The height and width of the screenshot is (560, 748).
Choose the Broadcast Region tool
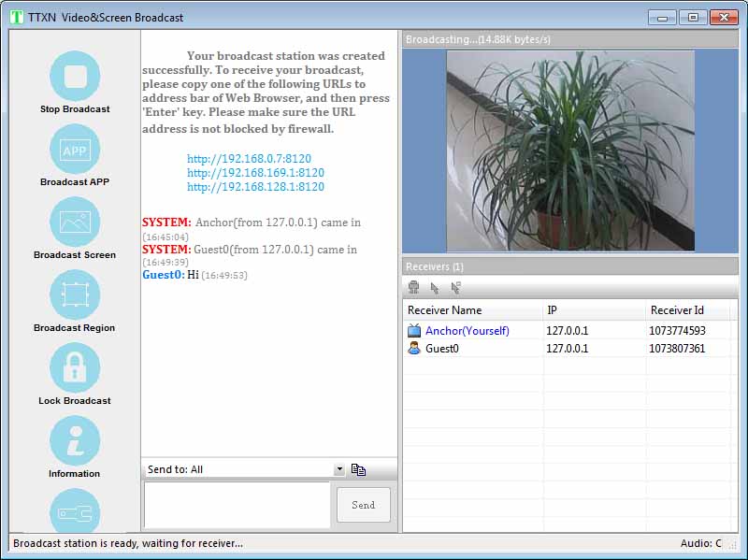73,295
